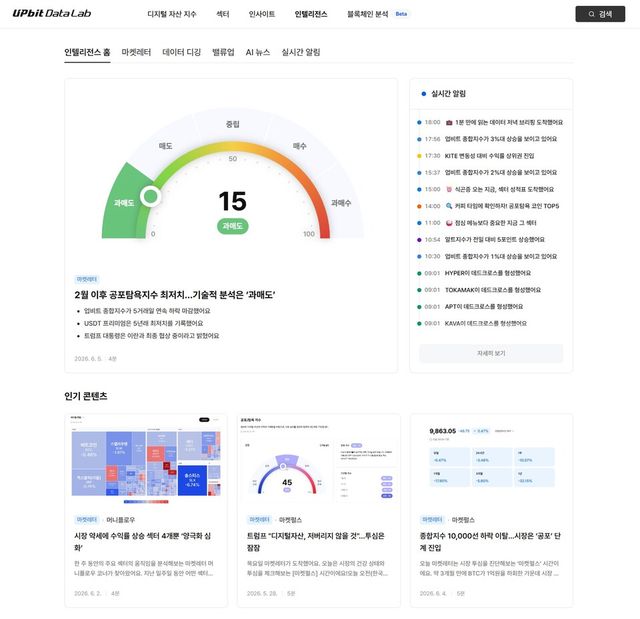Click the 중립 label on the gauge
Viewport: 640px width, 619px height.
click(233, 124)
